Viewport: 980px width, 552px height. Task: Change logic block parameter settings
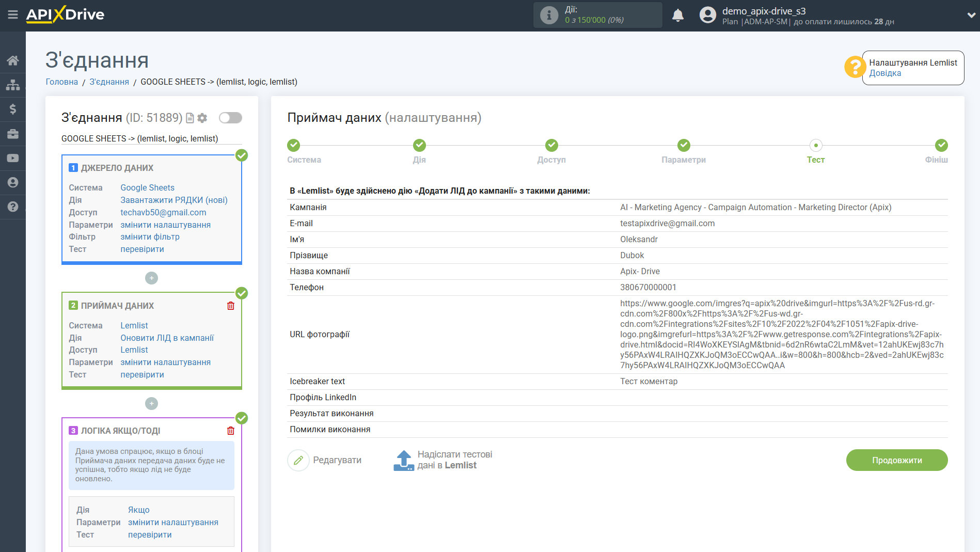[x=173, y=523]
